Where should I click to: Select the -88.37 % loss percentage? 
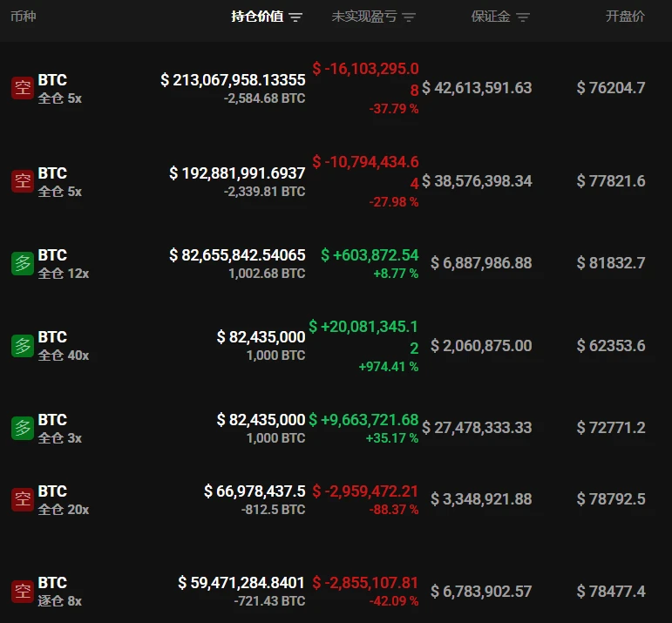pyautogui.click(x=393, y=510)
